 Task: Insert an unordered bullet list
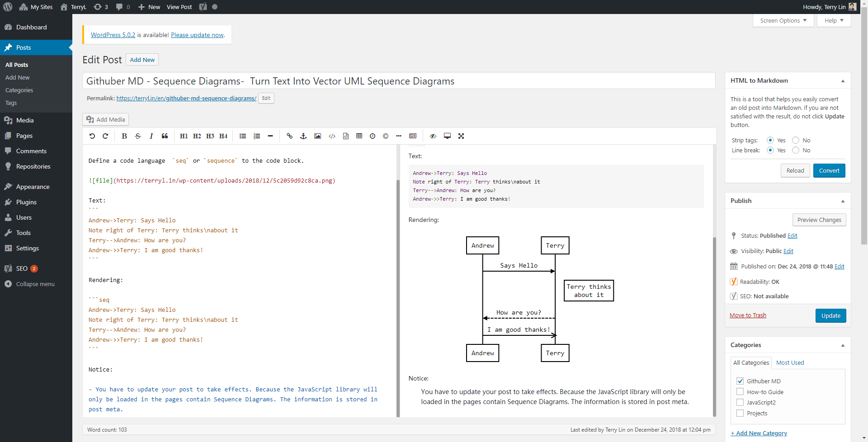tap(243, 136)
